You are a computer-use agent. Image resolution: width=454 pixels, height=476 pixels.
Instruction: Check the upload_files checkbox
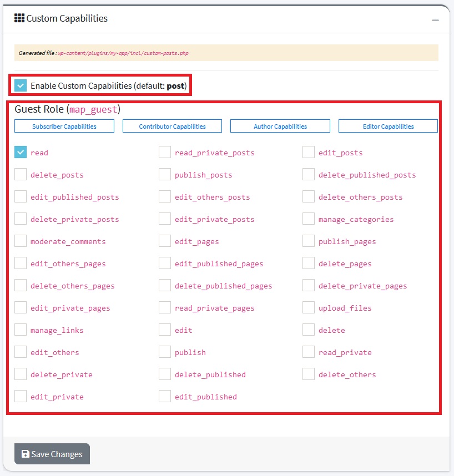pos(309,308)
